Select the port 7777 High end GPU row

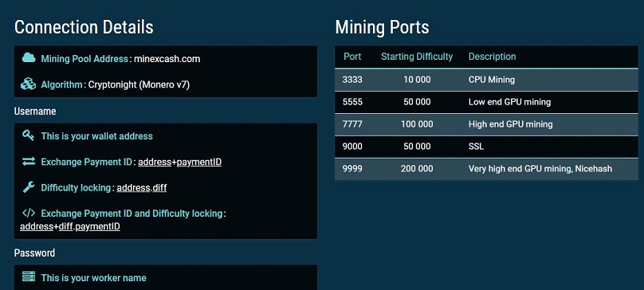click(x=486, y=124)
